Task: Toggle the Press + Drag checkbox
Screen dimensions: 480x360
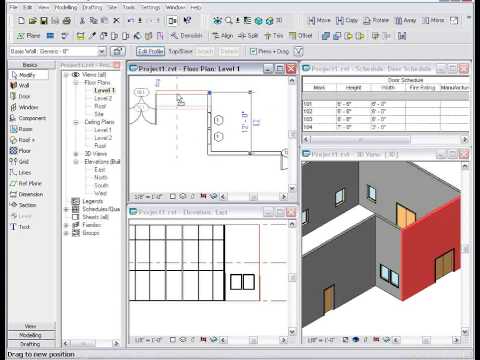Action: 253,51
